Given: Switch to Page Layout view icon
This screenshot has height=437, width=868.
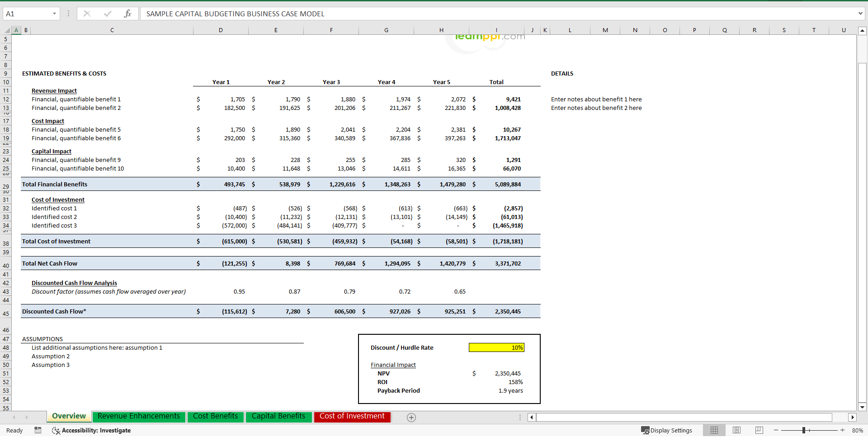Looking at the screenshot, I should click(736, 430).
